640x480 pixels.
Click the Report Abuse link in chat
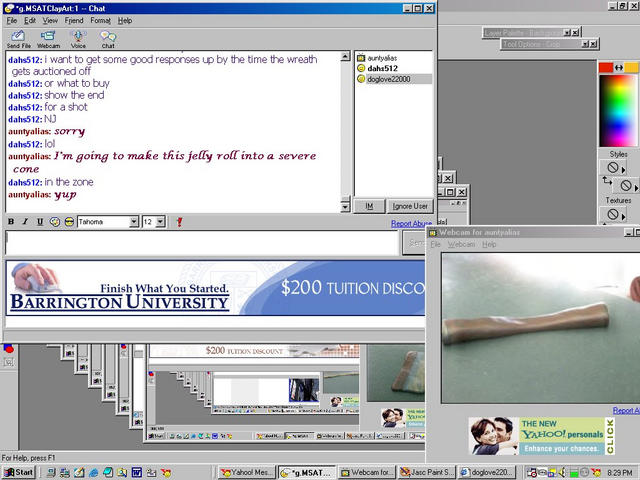coord(411,224)
